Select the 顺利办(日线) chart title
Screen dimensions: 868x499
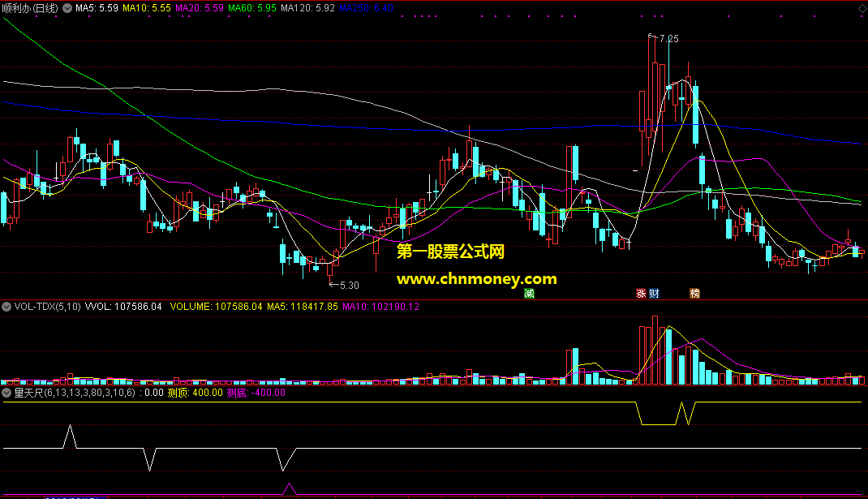30,8
